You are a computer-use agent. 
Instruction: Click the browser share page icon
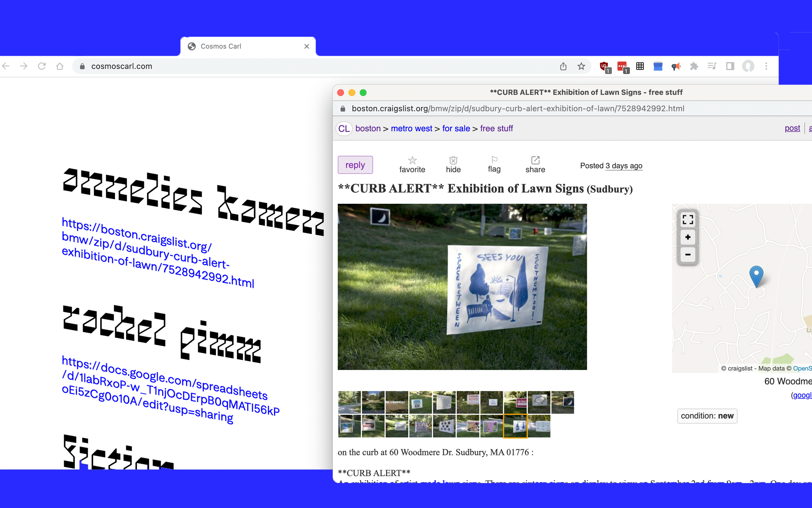point(563,66)
